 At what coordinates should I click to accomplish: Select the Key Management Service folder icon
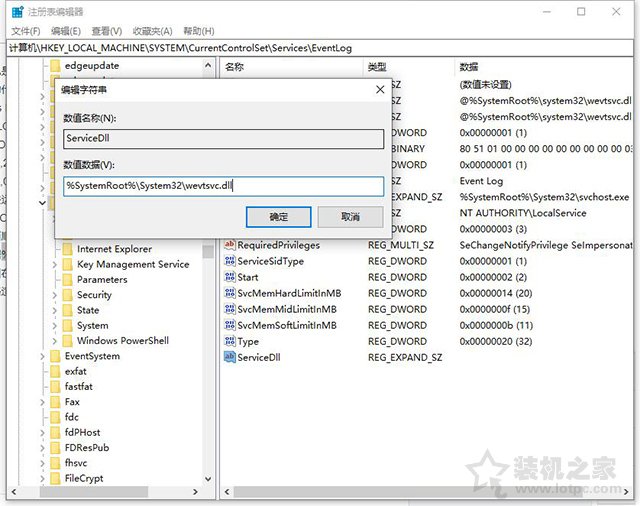click(68, 264)
